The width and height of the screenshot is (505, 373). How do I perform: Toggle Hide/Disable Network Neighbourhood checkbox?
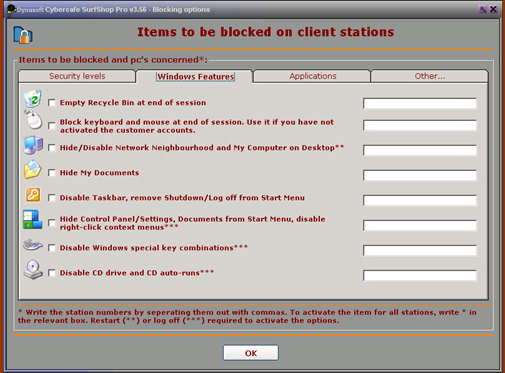52,148
